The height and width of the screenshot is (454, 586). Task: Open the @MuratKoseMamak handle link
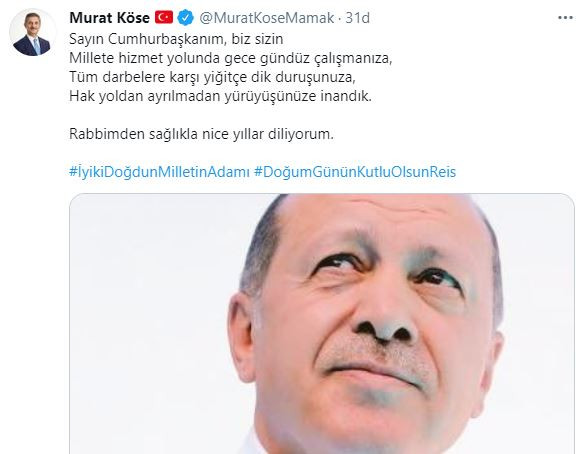[266, 18]
